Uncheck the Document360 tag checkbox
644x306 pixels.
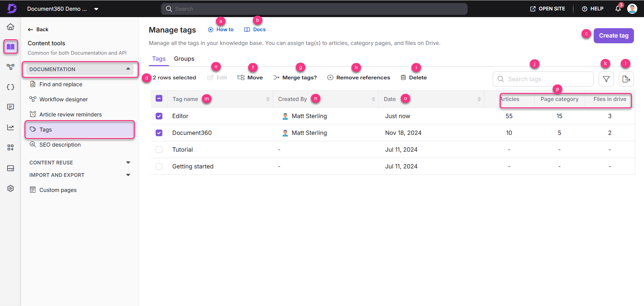159,133
